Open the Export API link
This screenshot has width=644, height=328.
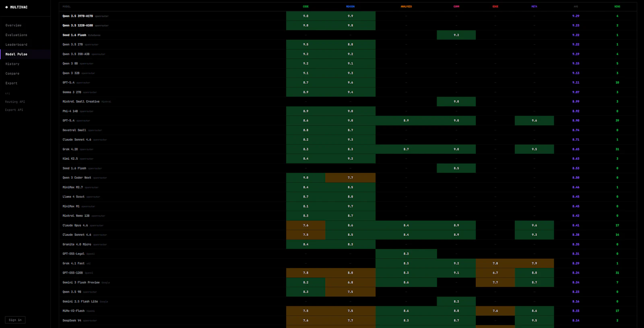pyautogui.click(x=14, y=110)
